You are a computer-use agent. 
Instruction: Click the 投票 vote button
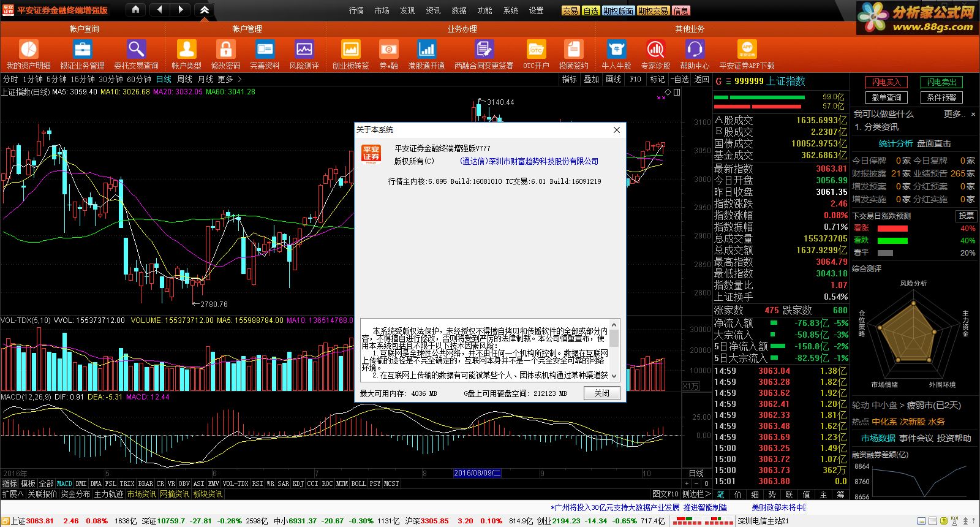click(x=966, y=216)
